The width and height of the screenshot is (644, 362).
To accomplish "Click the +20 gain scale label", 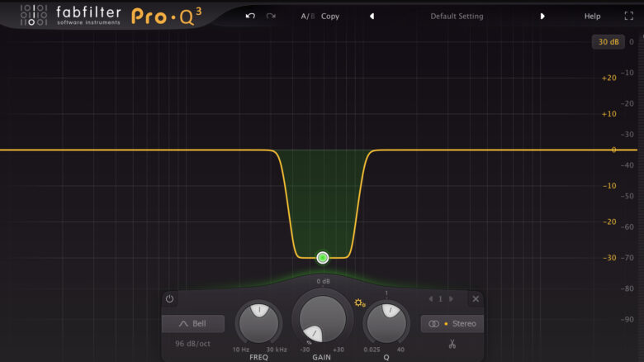I will pyautogui.click(x=608, y=79).
